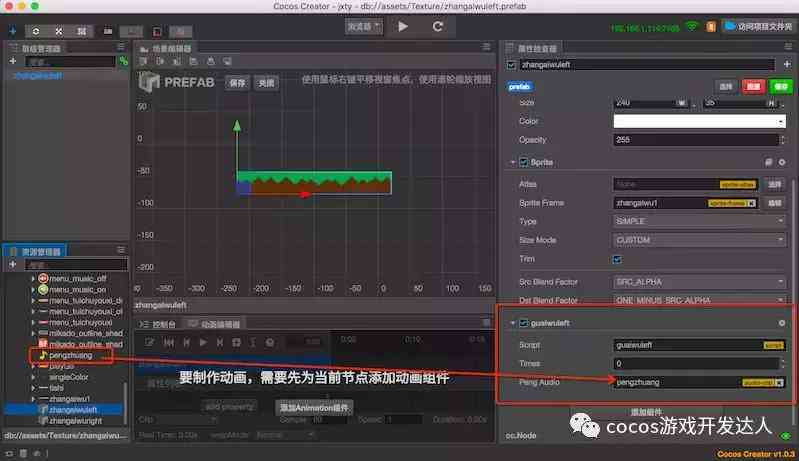The width and height of the screenshot is (799, 461).
Task: Click the WiFi preview connection icon
Action: [x=692, y=26]
